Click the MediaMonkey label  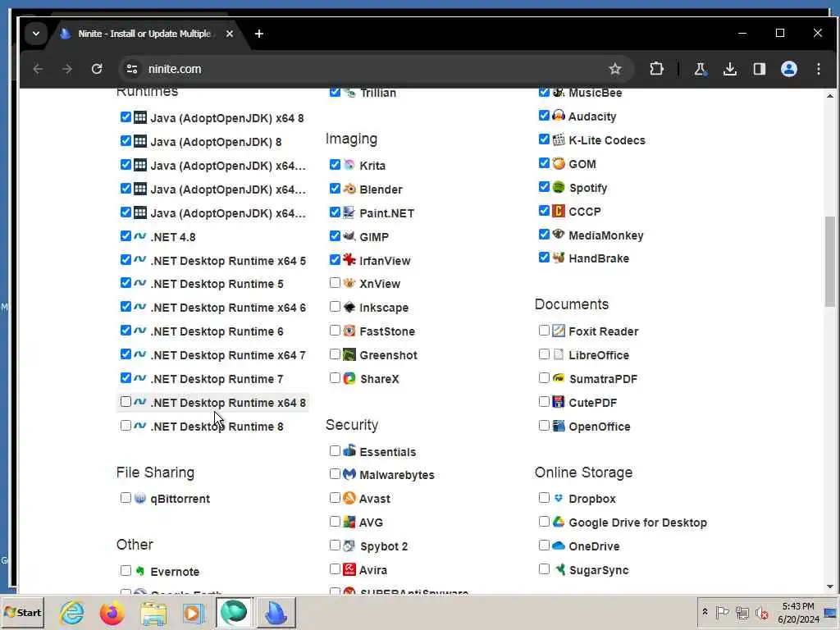click(x=606, y=235)
